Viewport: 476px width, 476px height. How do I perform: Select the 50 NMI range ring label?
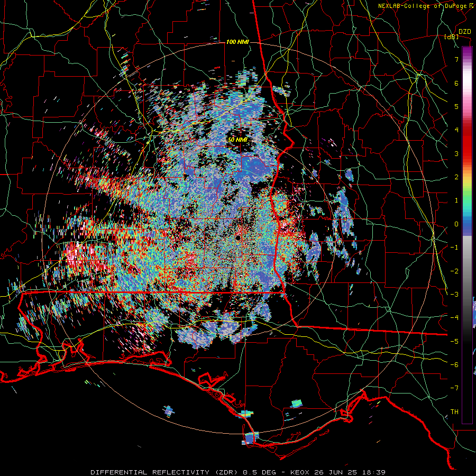(x=237, y=140)
